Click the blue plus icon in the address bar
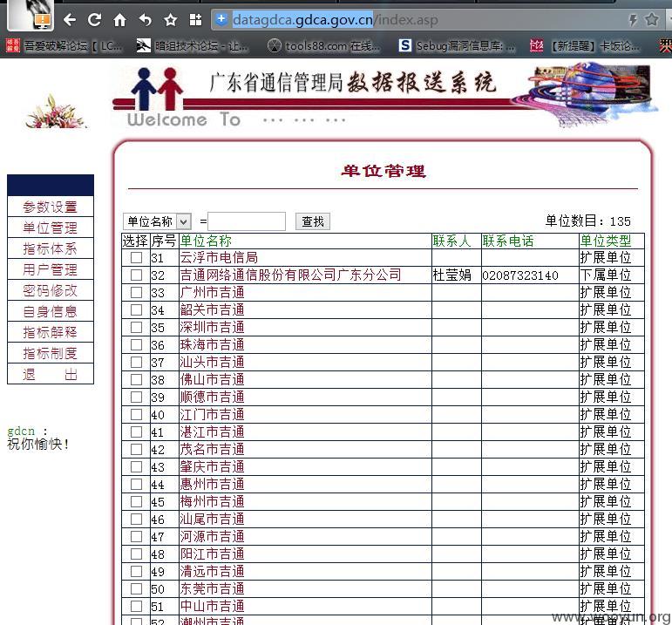This screenshot has height=625, width=672. [221, 19]
